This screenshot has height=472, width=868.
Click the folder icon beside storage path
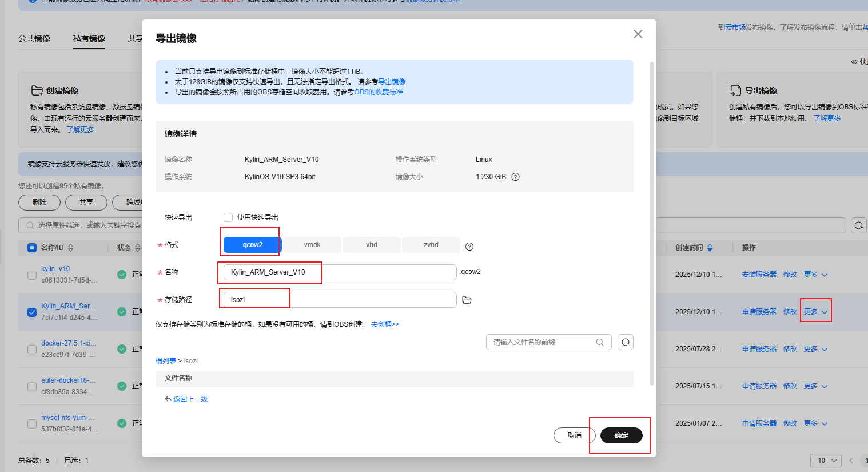click(x=467, y=300)
